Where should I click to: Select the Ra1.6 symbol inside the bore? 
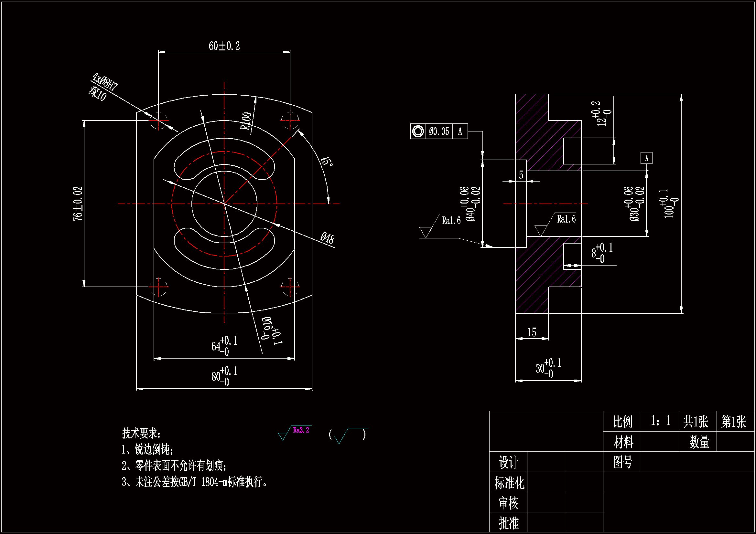click(x=566, y=219)
